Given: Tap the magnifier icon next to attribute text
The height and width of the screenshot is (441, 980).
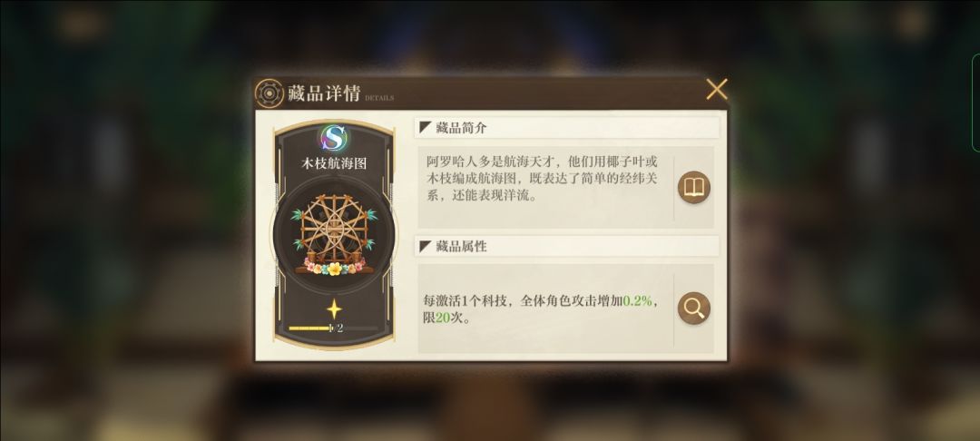Looking at the screenshot, I should pyautogui.click(x=694, y=308).
